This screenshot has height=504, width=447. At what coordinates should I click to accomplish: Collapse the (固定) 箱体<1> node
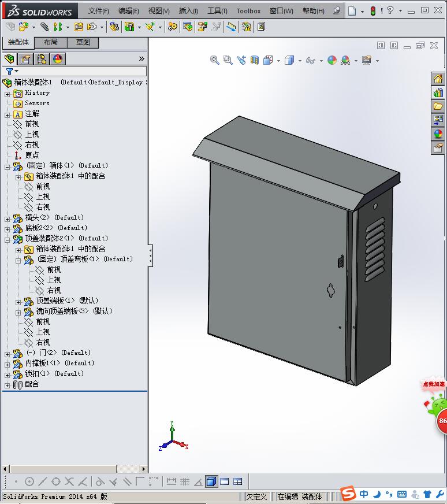7,167
